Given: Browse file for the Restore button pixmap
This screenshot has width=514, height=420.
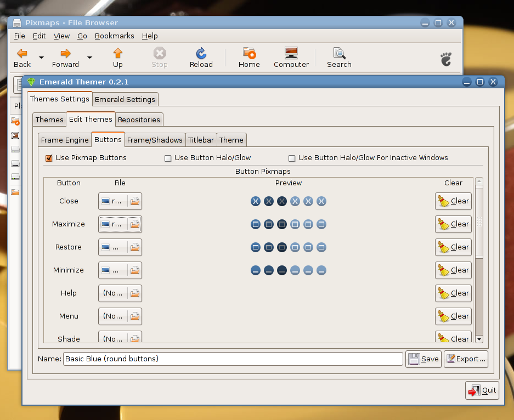Looking at the screenshot, I should point(135,247).
